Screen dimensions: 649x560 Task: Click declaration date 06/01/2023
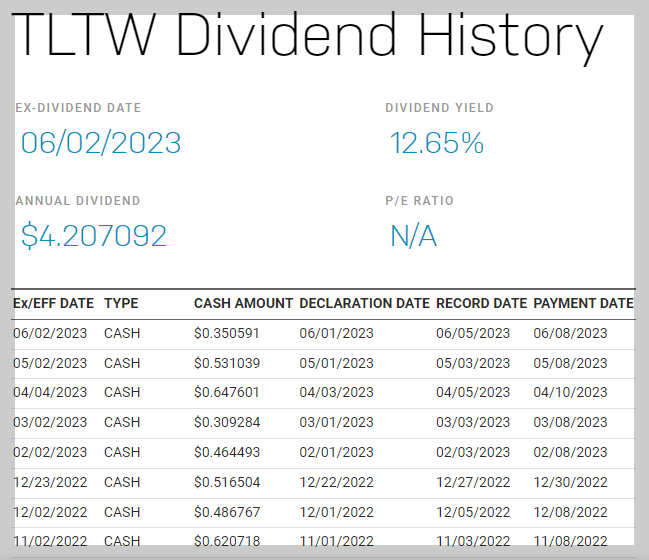(337, 333)
